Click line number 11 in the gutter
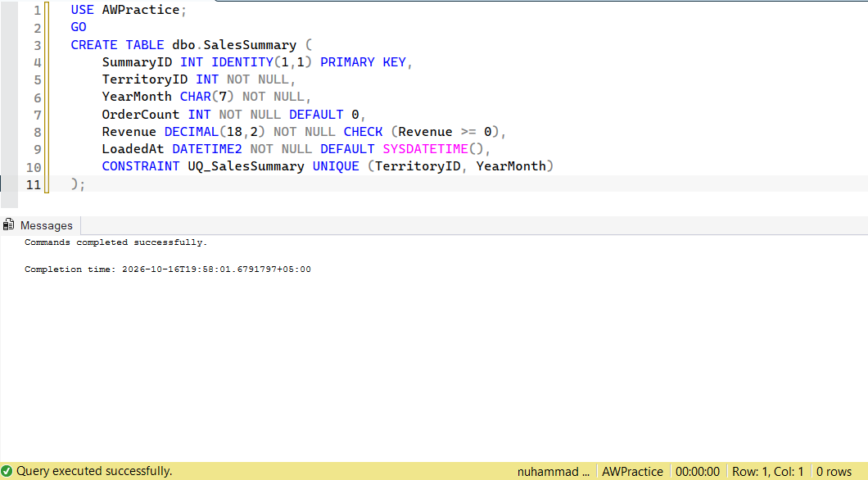Viewport: 868px width, 480px height. coord(34,185)
